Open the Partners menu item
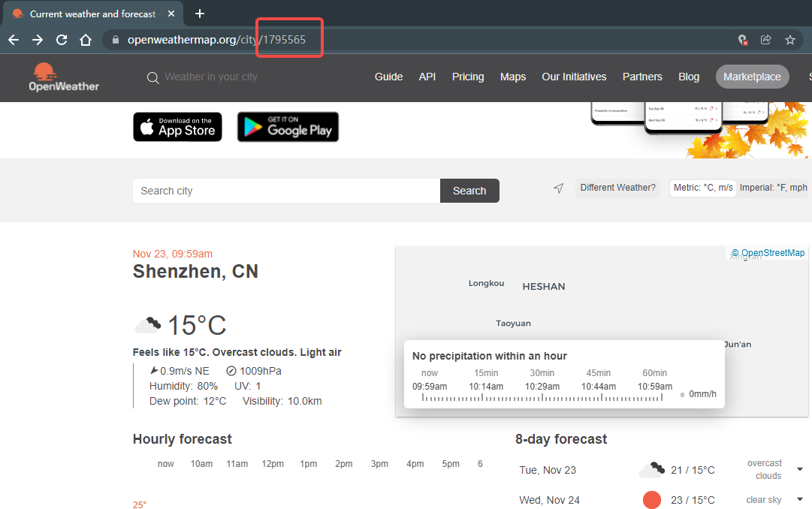812x509 pixels. 642,77
